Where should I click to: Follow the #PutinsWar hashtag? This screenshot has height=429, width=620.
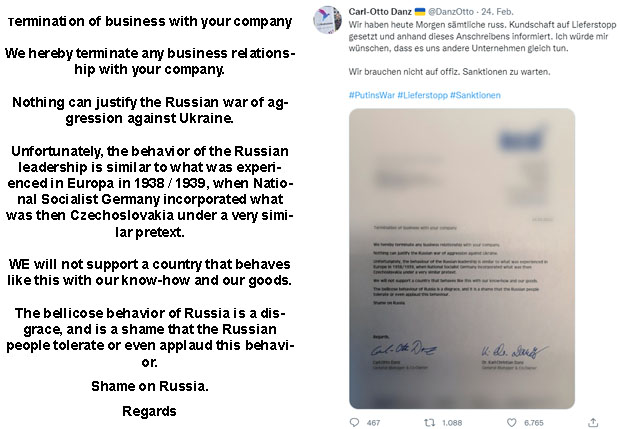372,95
